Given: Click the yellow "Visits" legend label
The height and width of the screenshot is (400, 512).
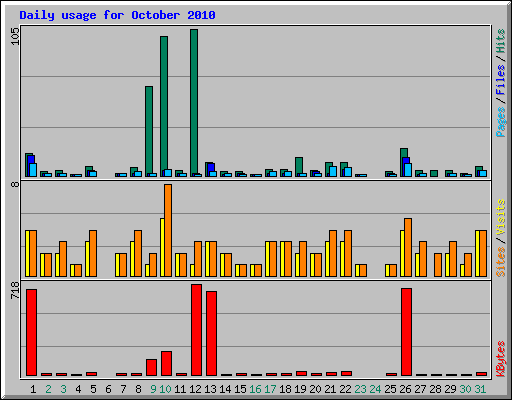Looking at the screenshot, I should tap(500, 217).
